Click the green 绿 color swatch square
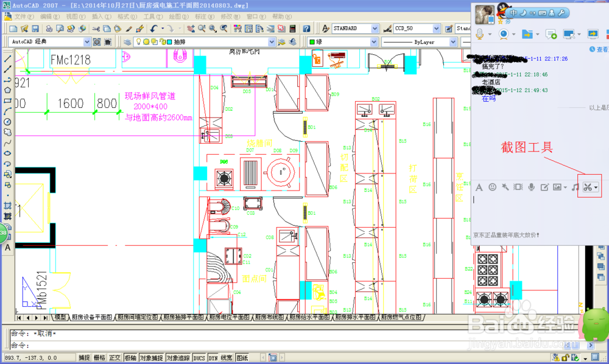The width and height of the screenshot is (609, 364). (x=312, y=42)
